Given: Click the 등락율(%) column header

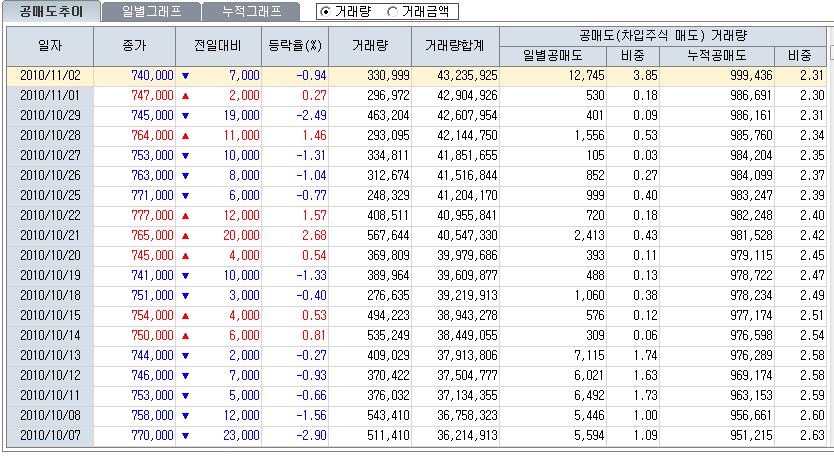Looking at the screenshot, I should (295, 45).
